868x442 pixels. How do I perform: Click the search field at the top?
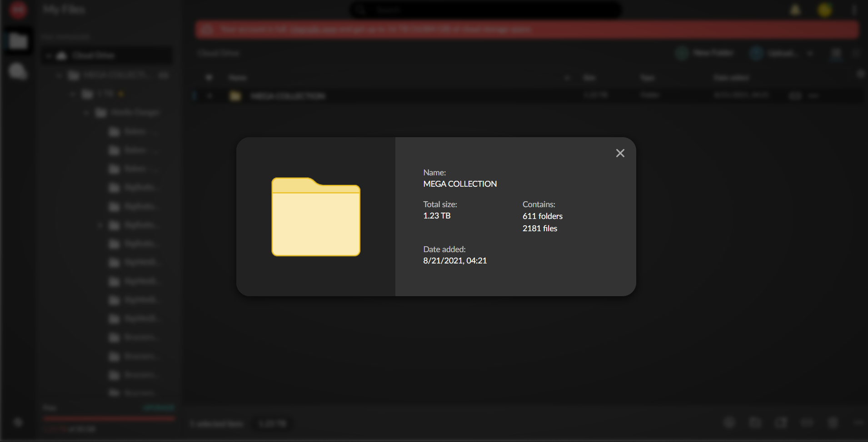tap(486, 10)
